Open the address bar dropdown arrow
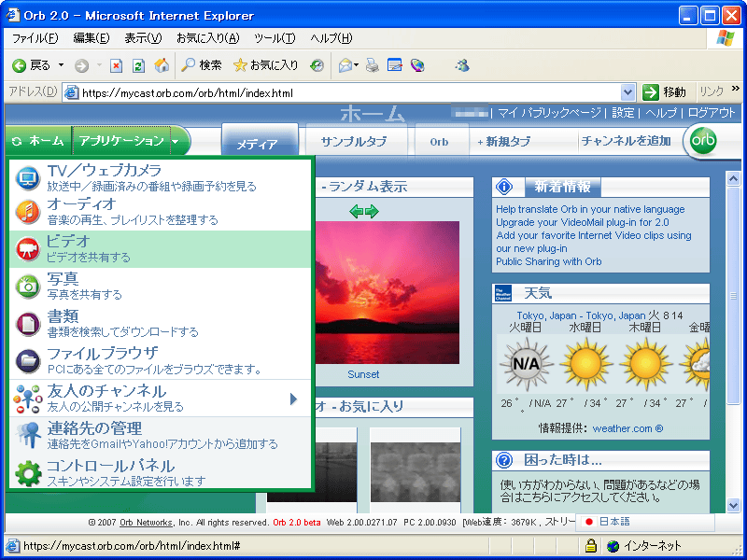 (x=627, y=92)
